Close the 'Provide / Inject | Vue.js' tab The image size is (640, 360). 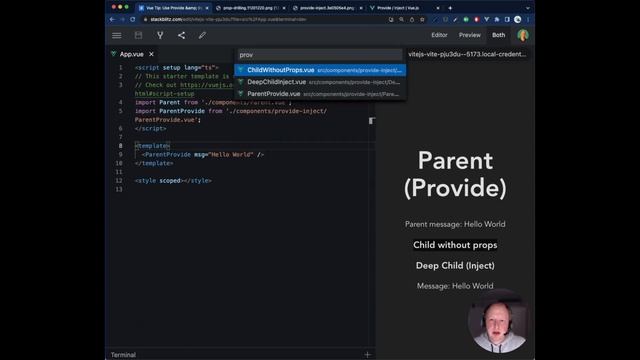tap(438, 8)
